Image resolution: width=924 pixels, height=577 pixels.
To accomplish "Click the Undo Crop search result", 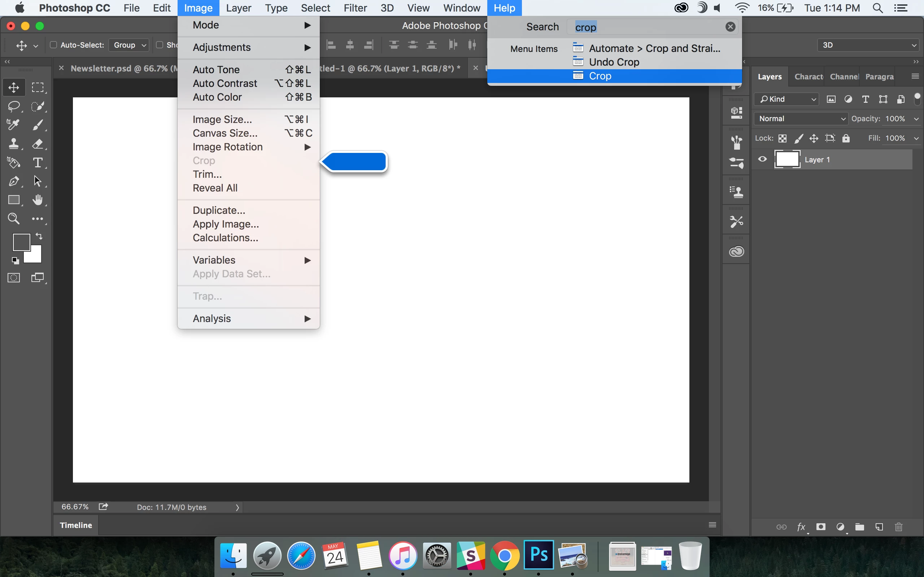I will click(x=614, y=62).
